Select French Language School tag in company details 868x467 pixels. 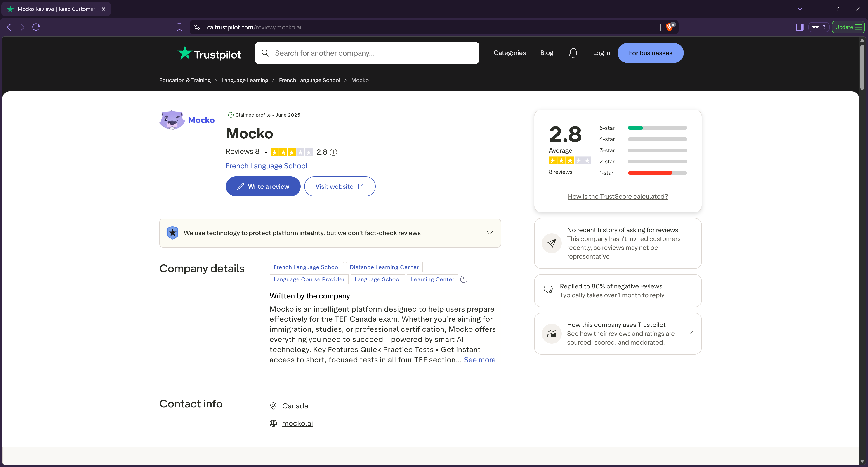306,267
